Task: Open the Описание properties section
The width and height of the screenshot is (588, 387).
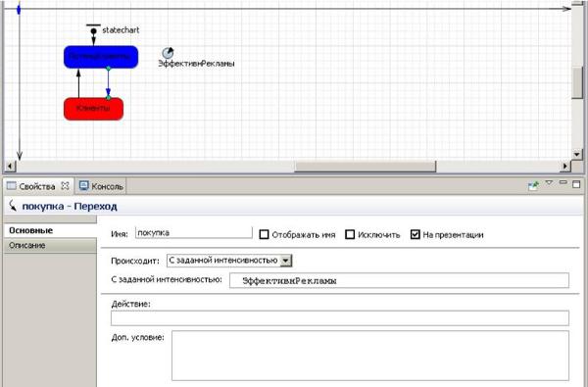Action: click(50, 245)
